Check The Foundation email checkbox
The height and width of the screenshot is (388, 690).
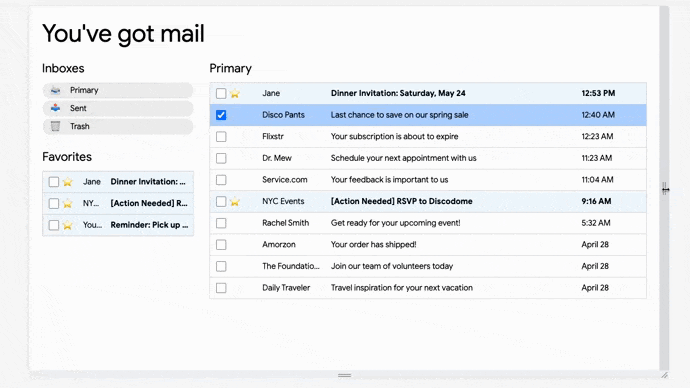[221, 266]
